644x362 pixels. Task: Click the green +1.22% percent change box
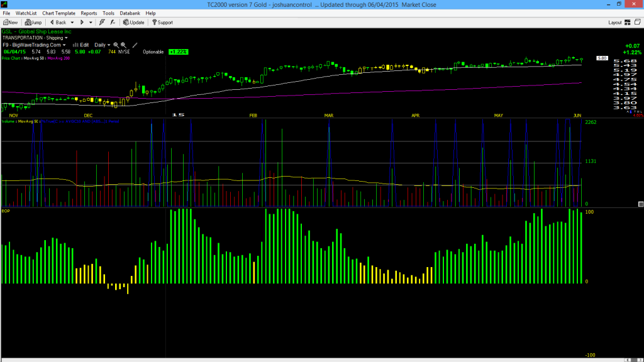tap(178, 52)
